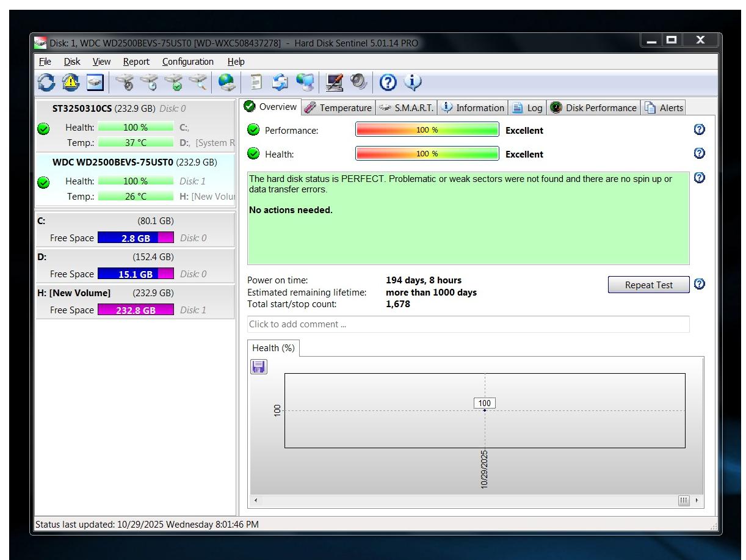Click the save floppy icon above health graph
Viewport: 746px width, 560px height.
point(259,366)
